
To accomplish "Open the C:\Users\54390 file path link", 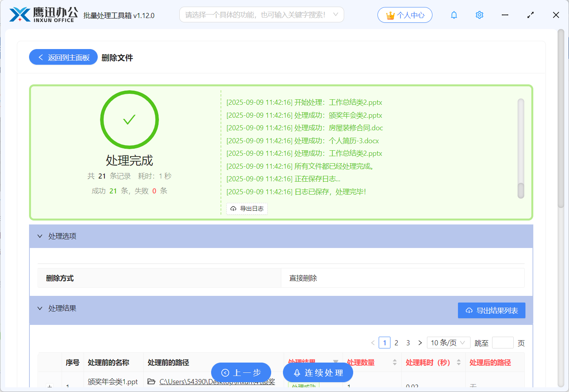I will [x=217, y=381].
